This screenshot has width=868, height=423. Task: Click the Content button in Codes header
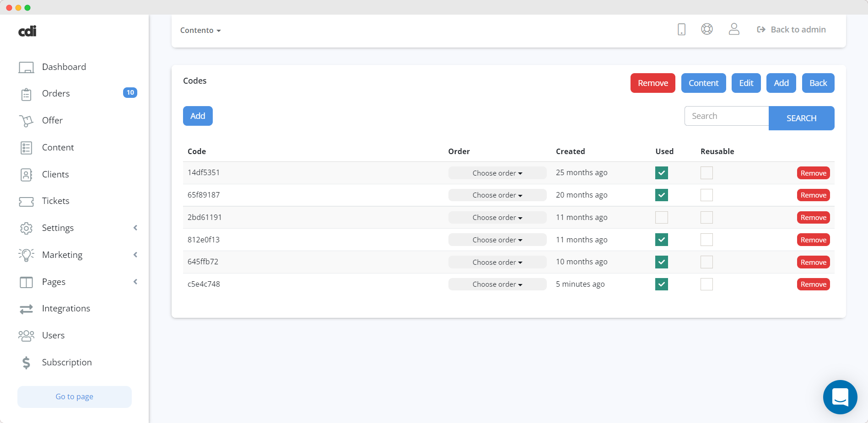[x=704, y=83]
